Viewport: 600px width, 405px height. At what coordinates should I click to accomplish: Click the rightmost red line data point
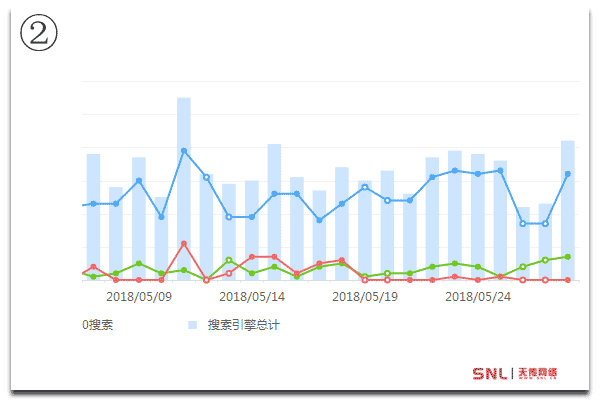(567, 280)
